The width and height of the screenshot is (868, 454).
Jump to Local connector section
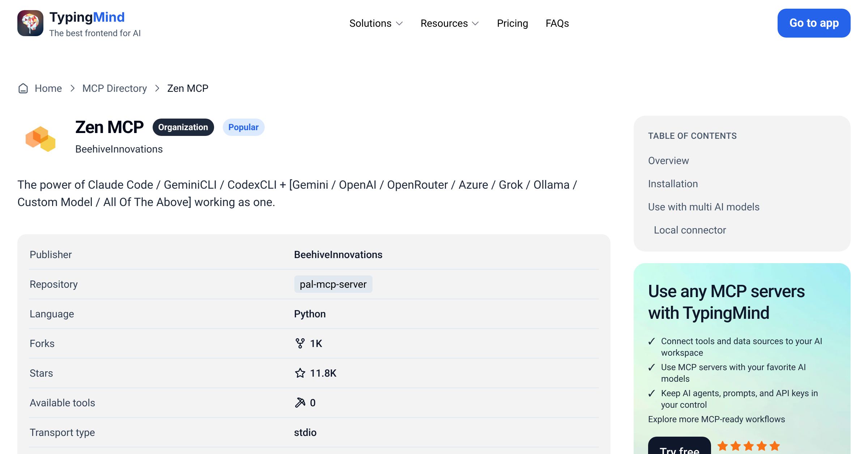[x=690, y=230]
